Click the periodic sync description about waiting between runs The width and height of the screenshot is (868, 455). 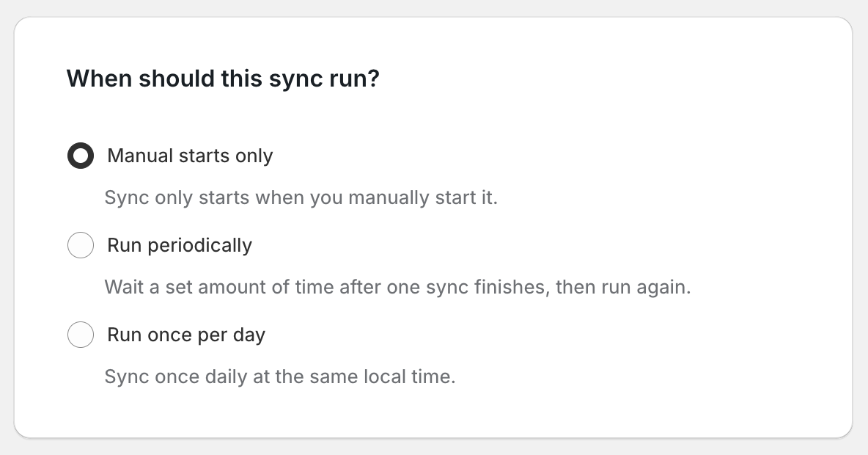397,287
